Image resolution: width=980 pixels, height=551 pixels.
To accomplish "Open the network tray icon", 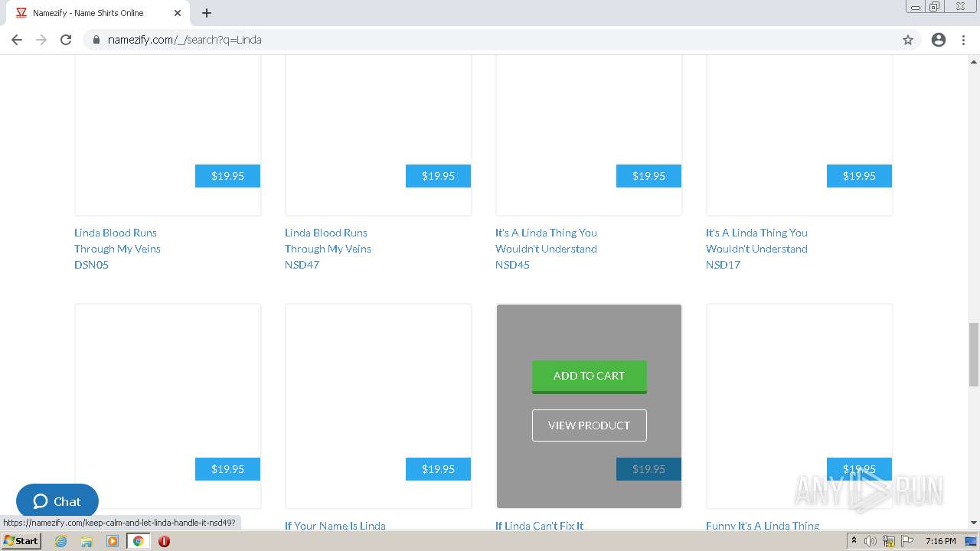I will click(889, 541).
